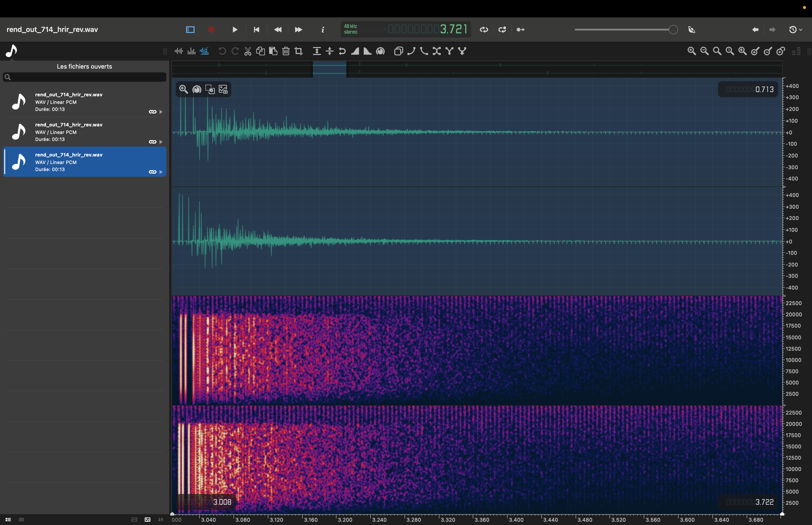Viewport: 812px width, 525px height.
Task: Toggle the loop playback button
Action: point(484,30)
